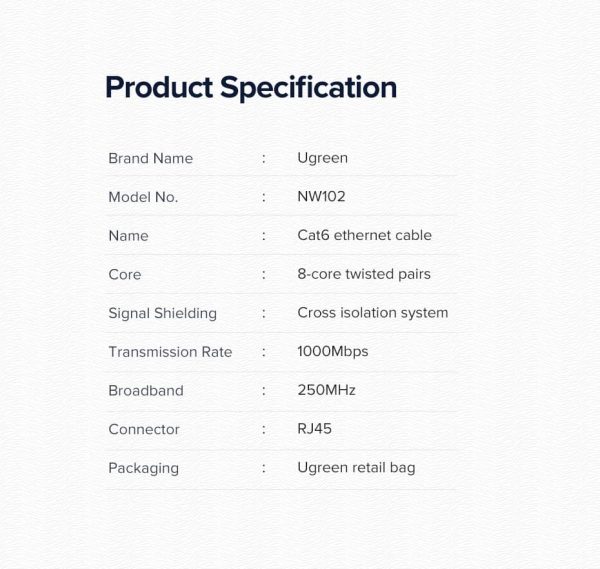Select the 1000Mbps value
The height and width of the screenshot is (569, 600).
click(x=333, y=352)
